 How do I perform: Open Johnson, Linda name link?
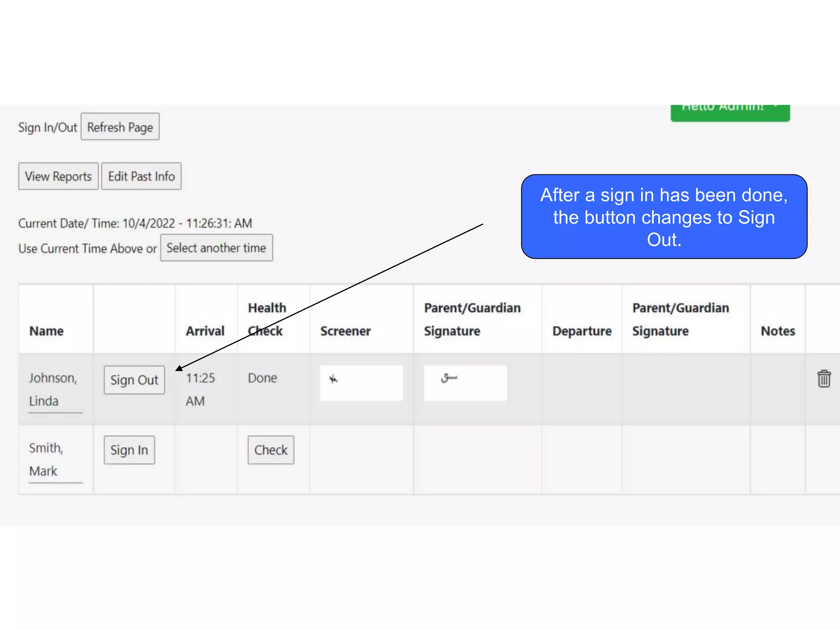[x=52, y=389]
